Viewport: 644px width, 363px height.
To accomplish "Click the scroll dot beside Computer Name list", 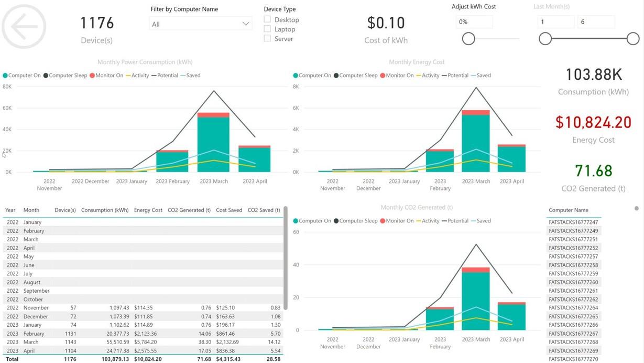I will [x=637, y=209].
